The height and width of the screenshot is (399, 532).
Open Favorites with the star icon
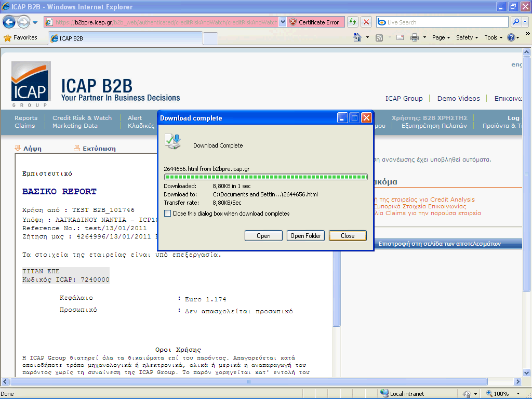(x=20, y=37)
